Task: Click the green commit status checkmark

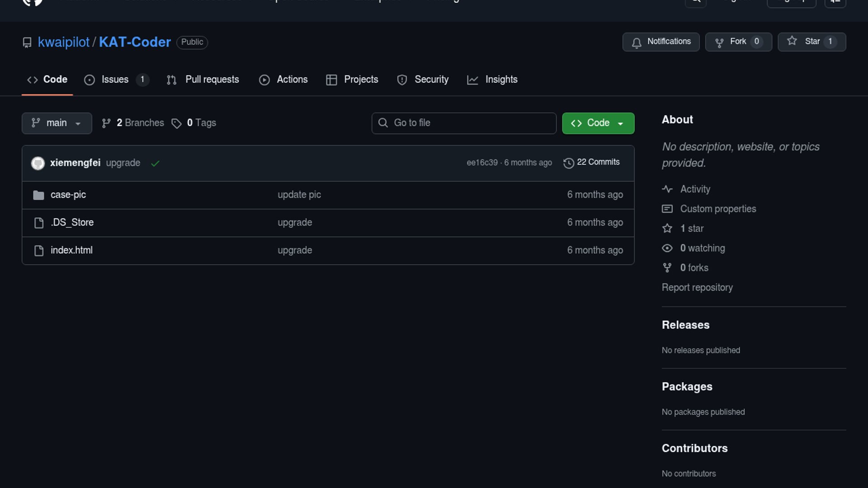Action: point(155,164)
